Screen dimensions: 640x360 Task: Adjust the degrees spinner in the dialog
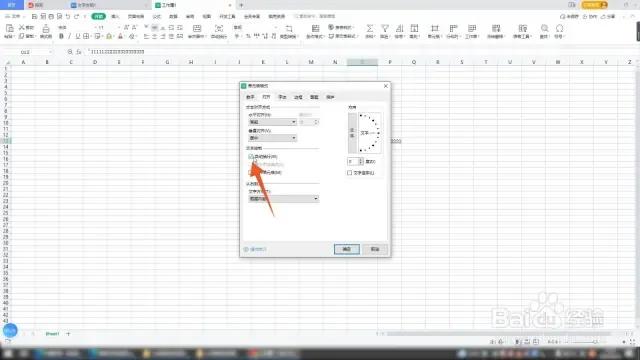click(360, 162)
